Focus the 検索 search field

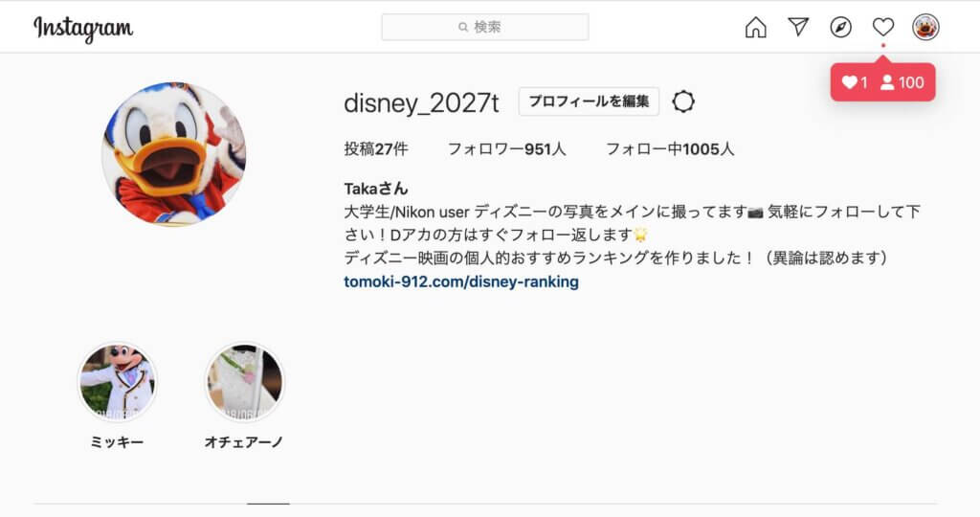point(484,28)
